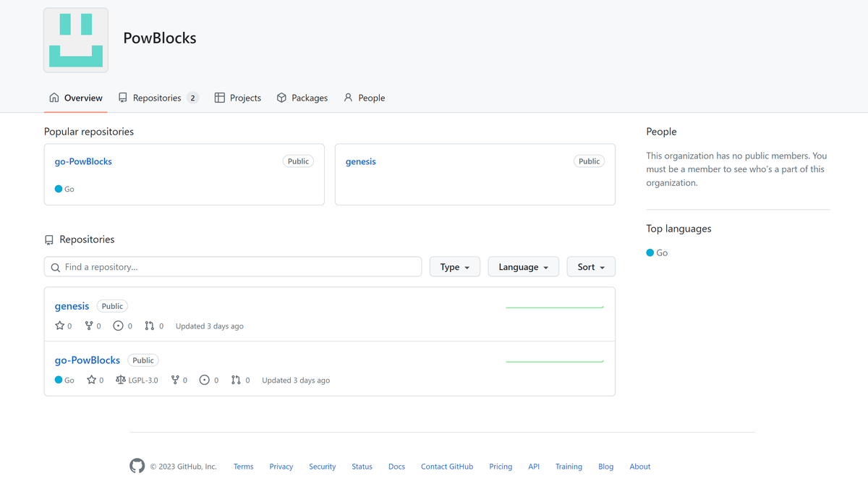Click the GitHub Octocat logo in footer
This screenshot has width=868, height=497.
(137, 466)
